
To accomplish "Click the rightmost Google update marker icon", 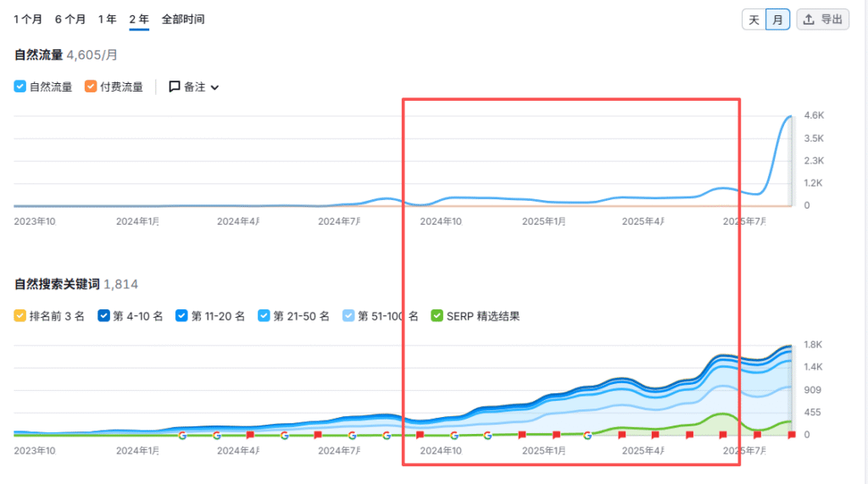I will coord(587,435).
